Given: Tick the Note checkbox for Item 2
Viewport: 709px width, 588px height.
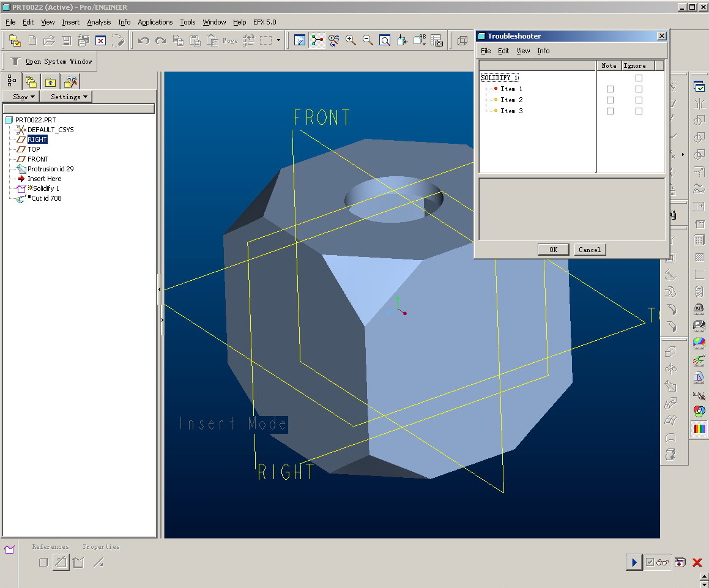Looking at the screenshot, I should tap(610, 100).
